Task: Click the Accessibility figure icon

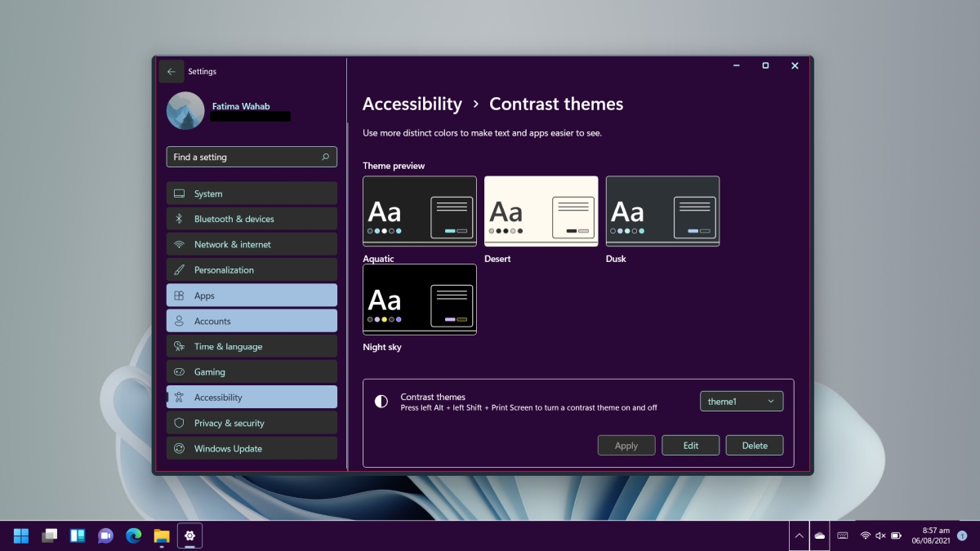Action: pos(179,397)
